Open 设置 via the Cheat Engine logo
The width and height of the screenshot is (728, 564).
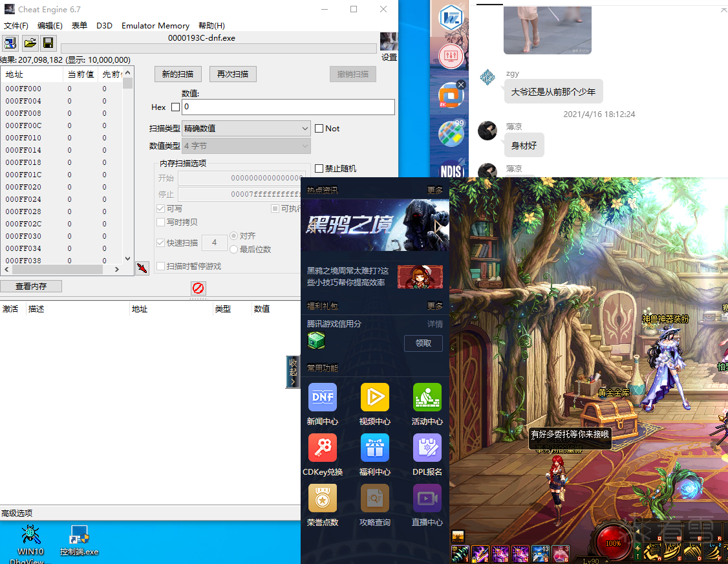pyautogui.click(x=389, y=42)
